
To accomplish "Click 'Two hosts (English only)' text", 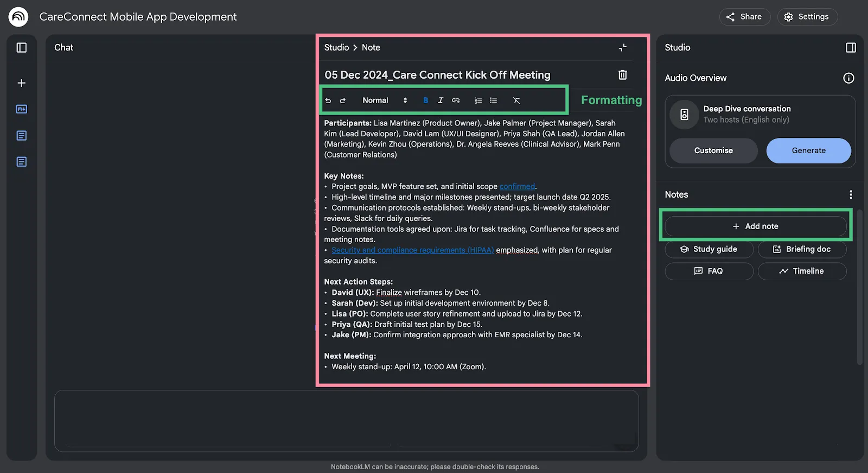I will click(746, 120).
